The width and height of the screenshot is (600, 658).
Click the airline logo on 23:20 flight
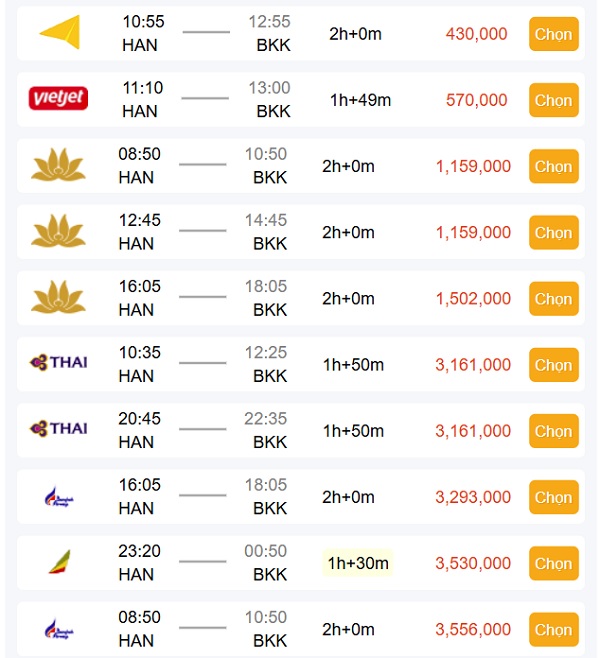[x=59, y=562]
